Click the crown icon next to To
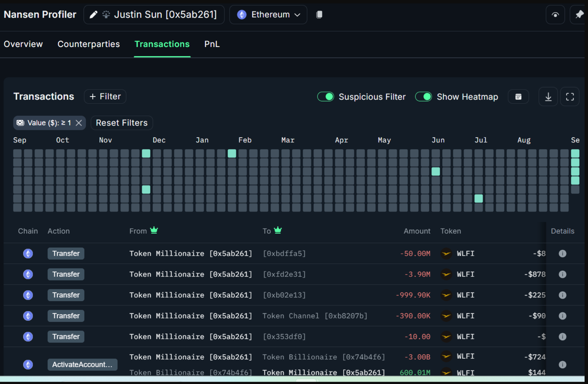 (x=278, y=230)
